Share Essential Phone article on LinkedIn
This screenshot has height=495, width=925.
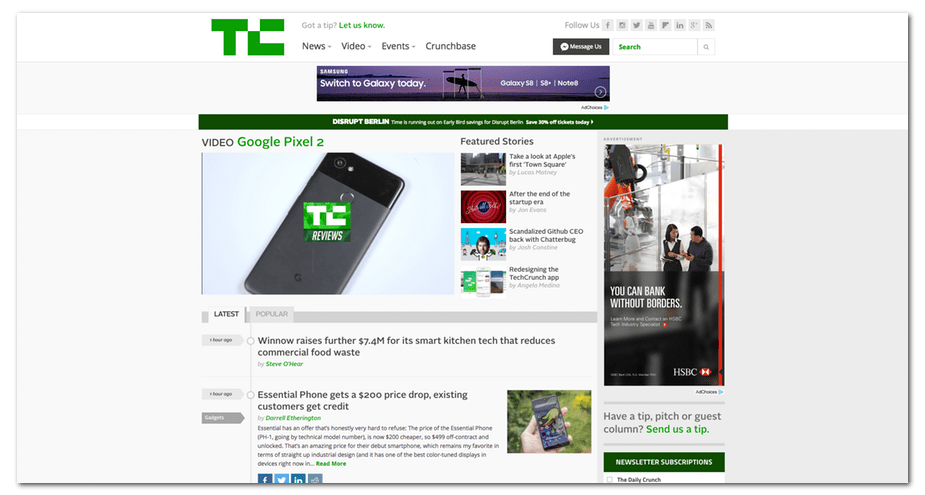(x=298, y=479)
